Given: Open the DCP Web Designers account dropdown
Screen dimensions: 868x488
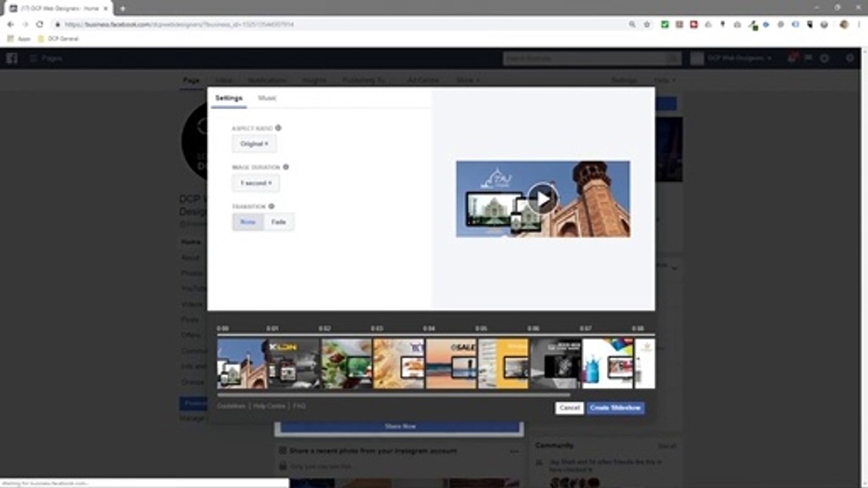Looking at the screenshot, I should [x=732, y=59].
